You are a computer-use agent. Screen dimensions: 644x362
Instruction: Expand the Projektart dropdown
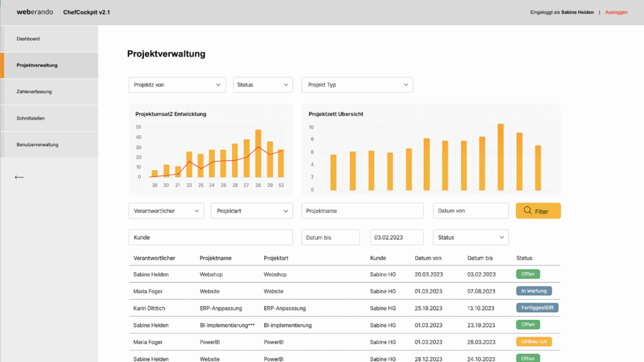[252, 211]
